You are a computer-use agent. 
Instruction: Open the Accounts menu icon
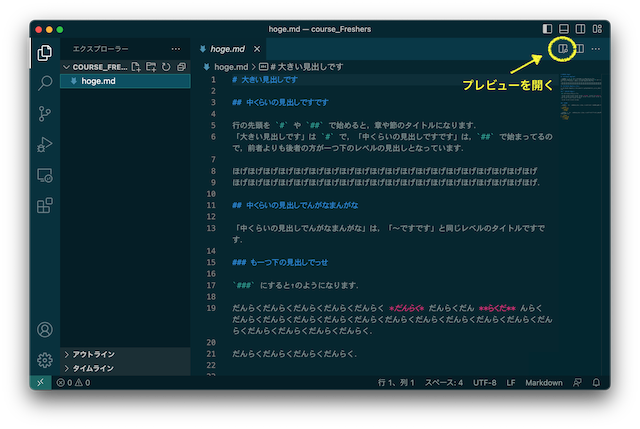tap(45, 329)
